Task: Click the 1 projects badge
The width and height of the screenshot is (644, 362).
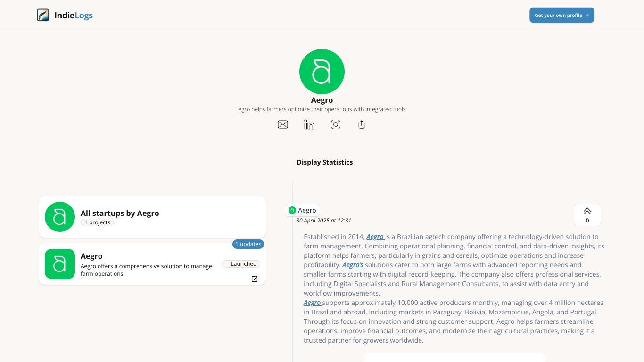Action: (97, 222)
